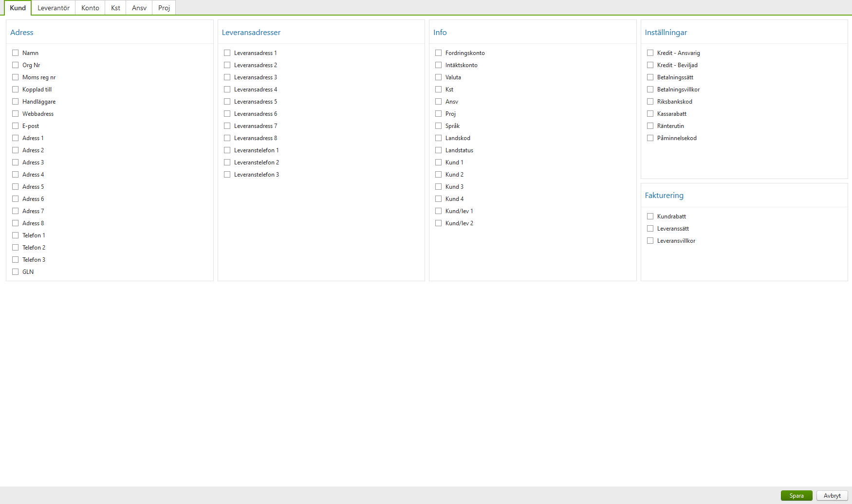Screen dimensions: 852x504
Task: Check Kredit - Beviljad under Inställningar
Action: 650,65
